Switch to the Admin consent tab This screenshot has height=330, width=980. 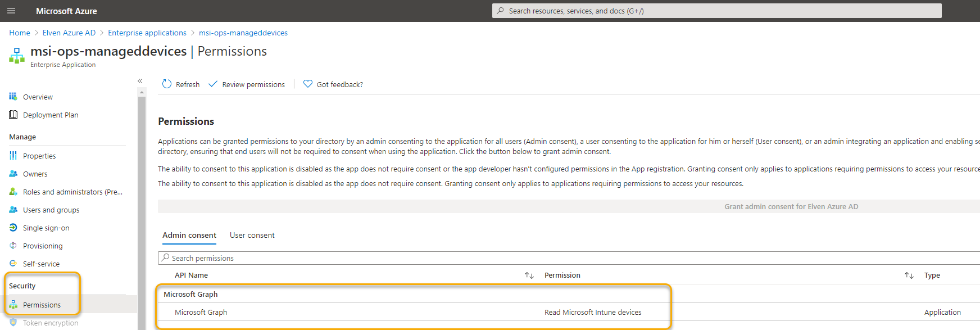[189, 235]
